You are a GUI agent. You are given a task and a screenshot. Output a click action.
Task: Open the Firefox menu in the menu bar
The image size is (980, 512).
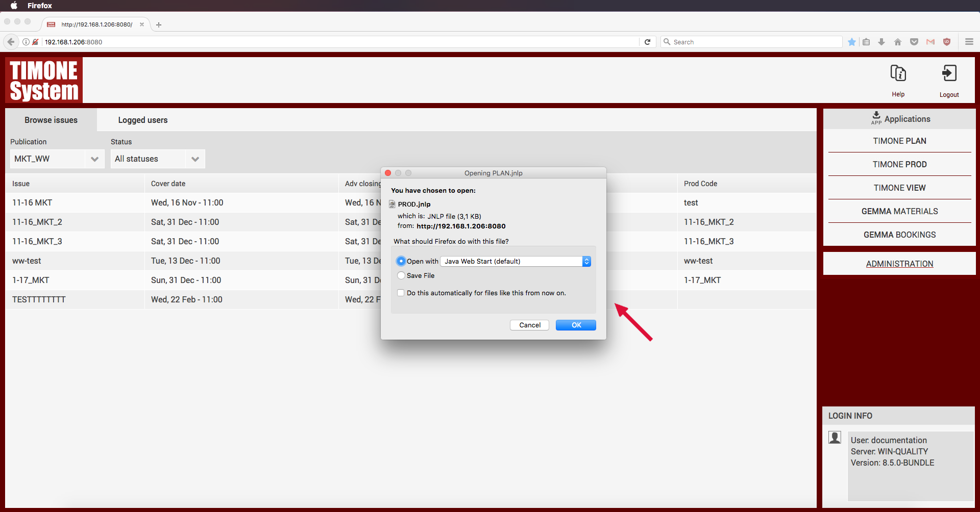pos(40,6)
